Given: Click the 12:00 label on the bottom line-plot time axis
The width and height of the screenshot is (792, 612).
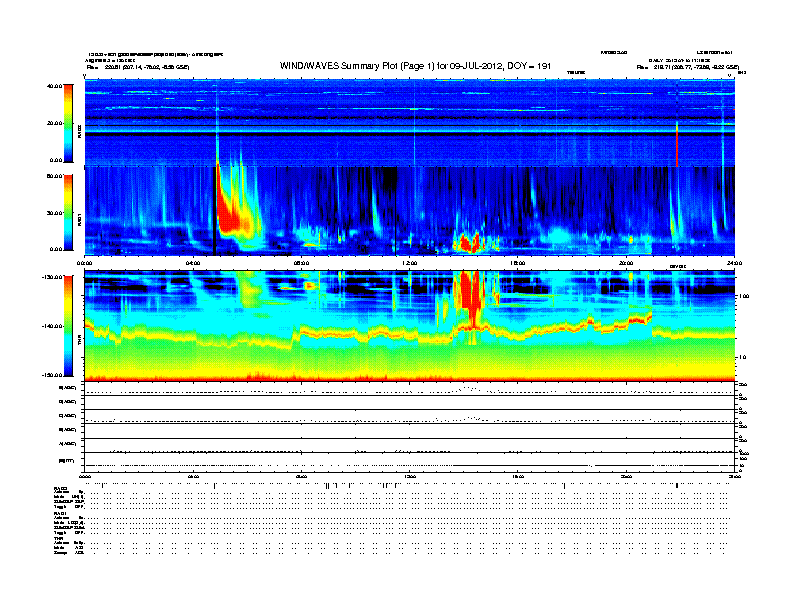Looking at the screenshot, I should pos(410,476).
